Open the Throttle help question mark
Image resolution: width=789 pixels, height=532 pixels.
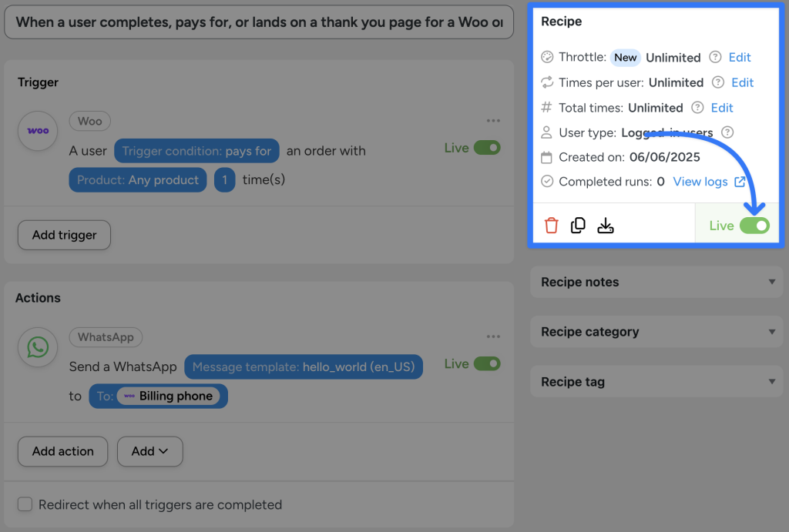[x=717, y=57]
